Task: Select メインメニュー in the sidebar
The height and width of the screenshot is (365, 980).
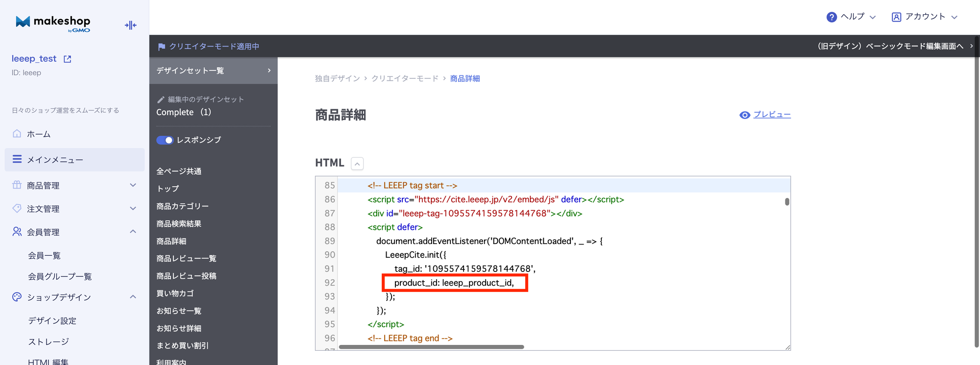Action: coord(74,160)
